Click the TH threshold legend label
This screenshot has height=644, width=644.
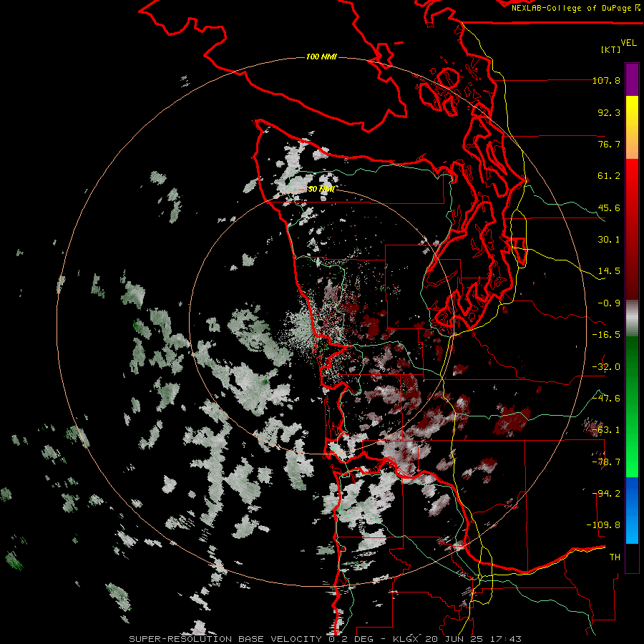click(x=615, y=557)
